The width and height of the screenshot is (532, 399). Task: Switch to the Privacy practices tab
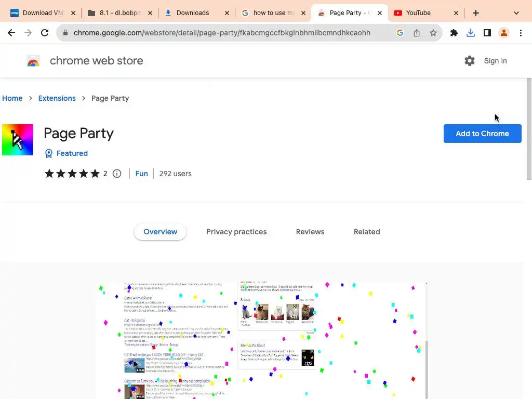[x=236, y=232]
